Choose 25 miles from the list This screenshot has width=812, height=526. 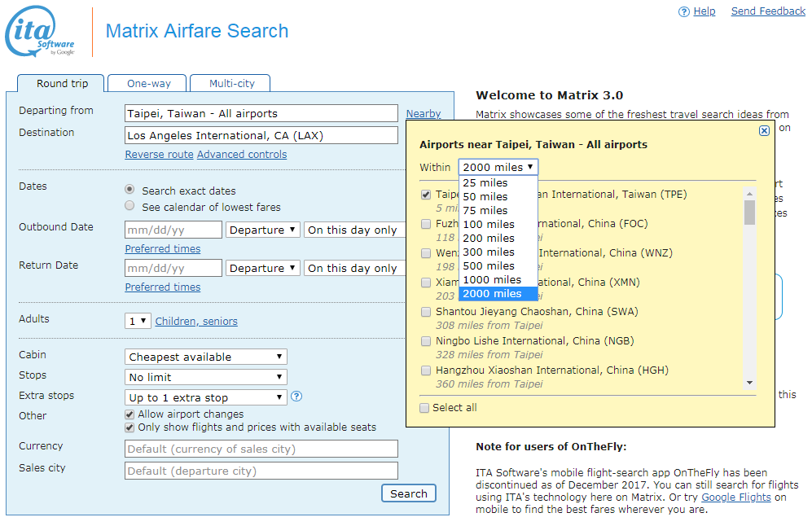pos(498,182)
